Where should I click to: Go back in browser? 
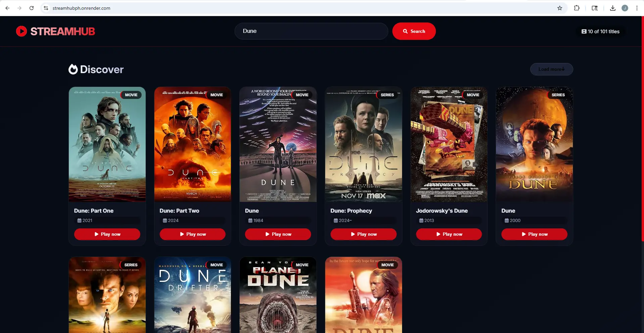coord(7,8)
